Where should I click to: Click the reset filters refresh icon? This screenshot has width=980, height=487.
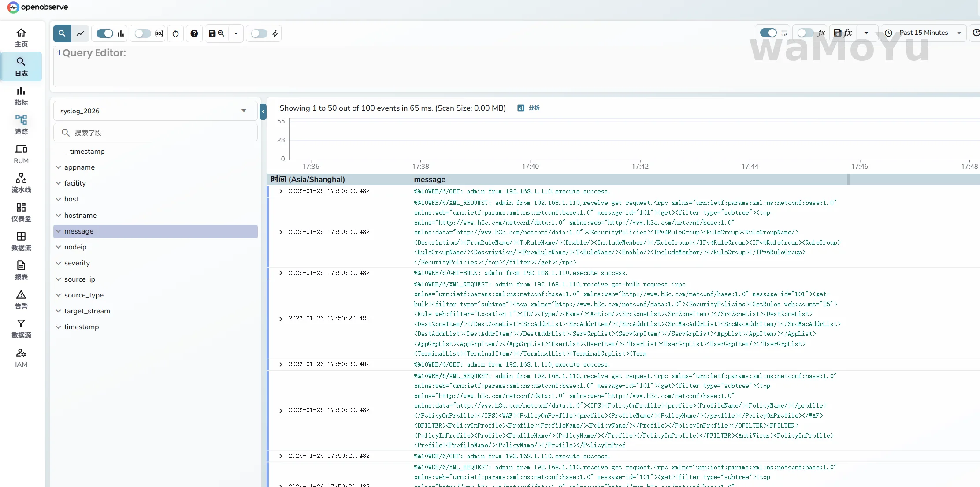point(175,33)
